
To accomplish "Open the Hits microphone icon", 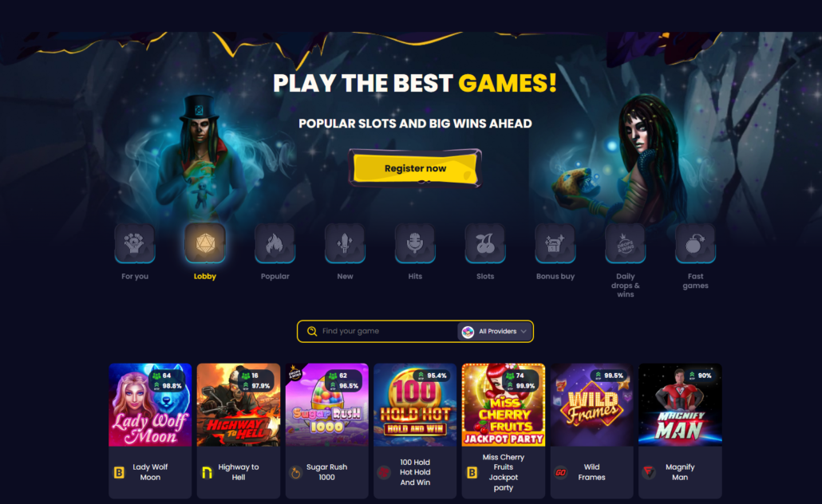I will 415,243.
